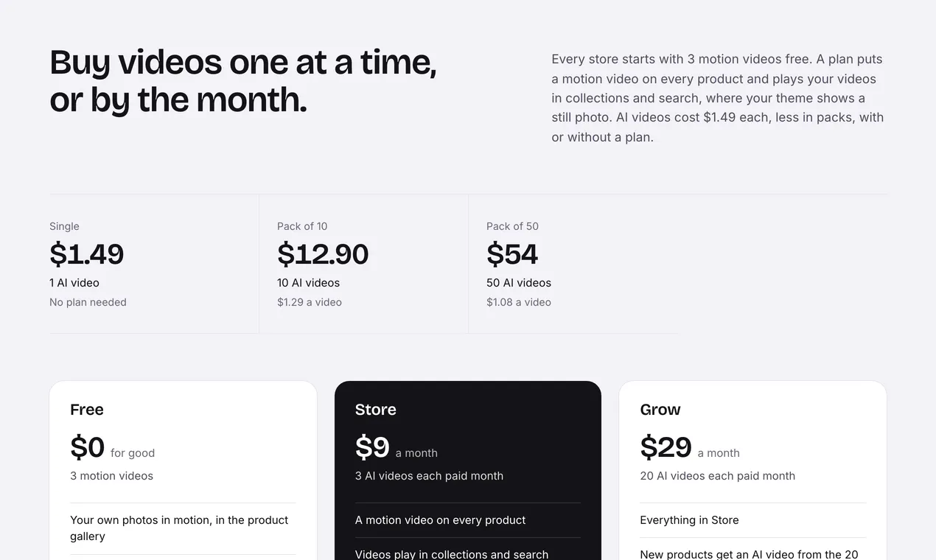Image resolution: width=936 pixels, height=560 pixels.
Task: Click '$1.29 a video' note
Action: click(310, 302)
